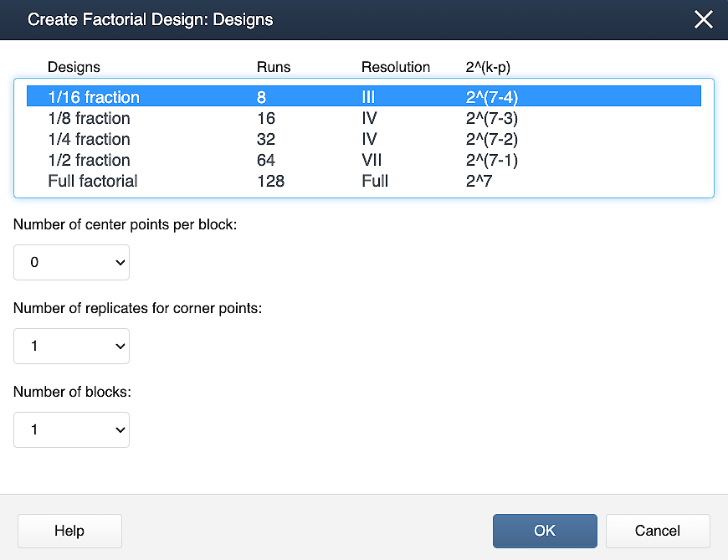This screenshot has height=560, width=728.
Task: Expand the replicates for corner points dropdown
Action: pyautogui.click(x=72, y=346)
